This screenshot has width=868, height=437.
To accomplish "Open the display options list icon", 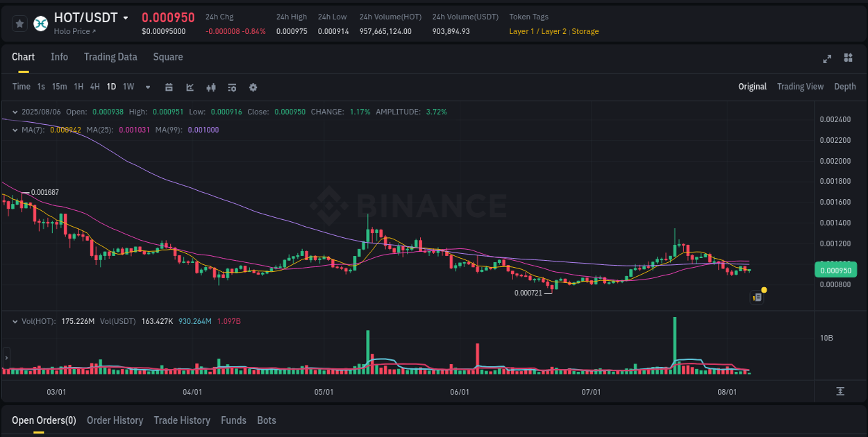I will pyautogui.click(x=231, y=87).
